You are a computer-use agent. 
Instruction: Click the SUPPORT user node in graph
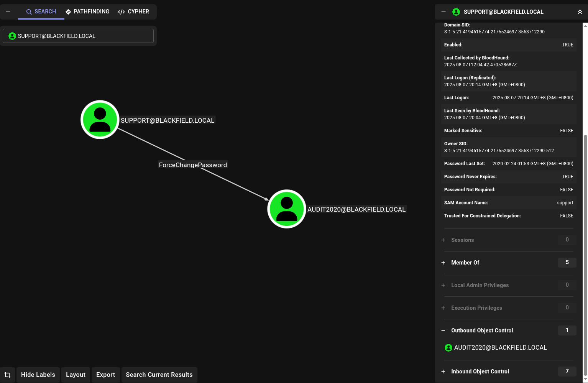pos(100,120)
